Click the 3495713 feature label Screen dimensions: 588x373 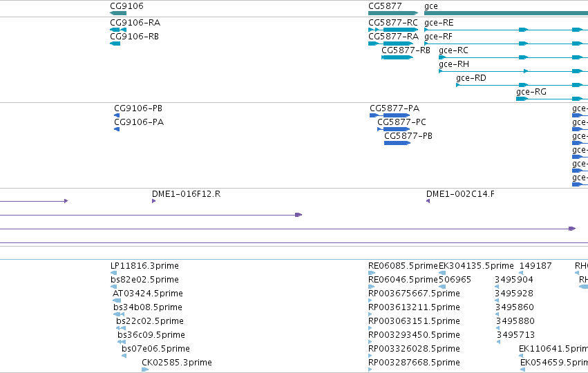(516, 335)
